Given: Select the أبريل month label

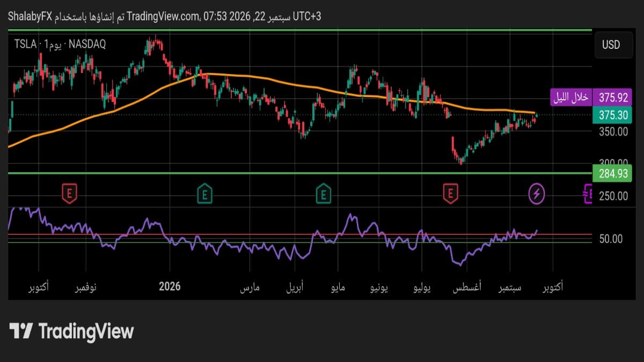Looking at the screenshot, I should (294, 287).
